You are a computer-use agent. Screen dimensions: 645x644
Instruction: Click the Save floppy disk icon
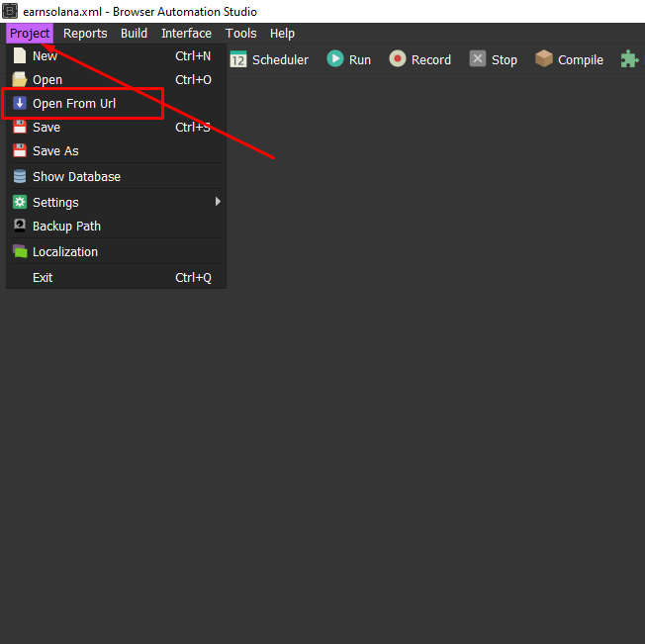pyautogui.click(x=20, y=127)
